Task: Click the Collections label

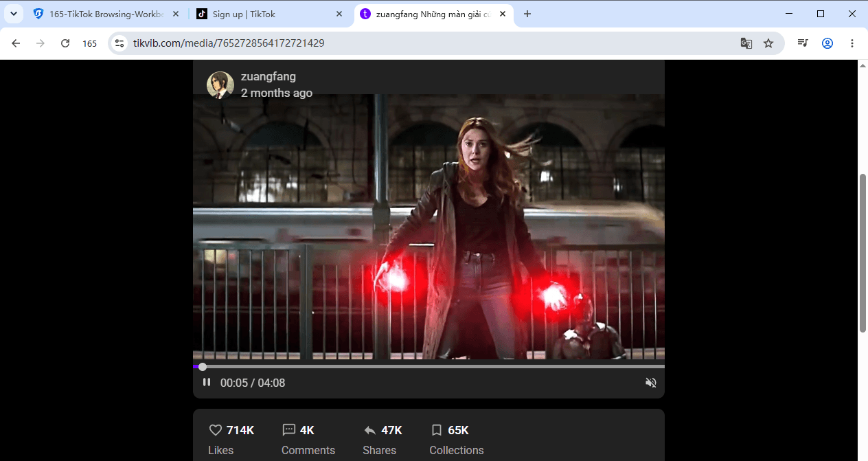Action: click(457, 450)
